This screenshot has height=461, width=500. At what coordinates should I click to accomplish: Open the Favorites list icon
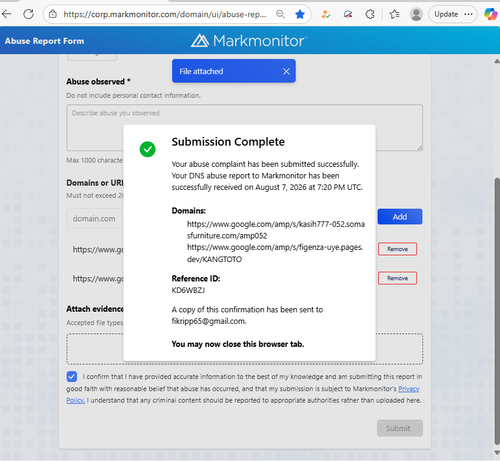click(x=395, y=14)
